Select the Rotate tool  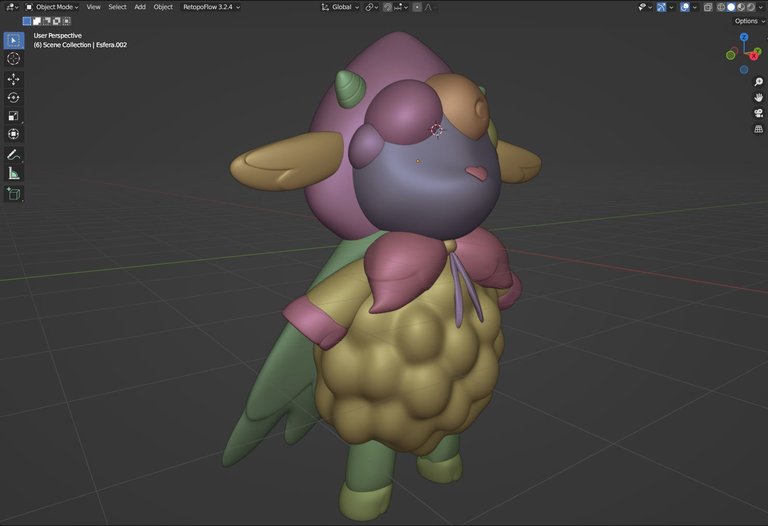coord(14,97)
